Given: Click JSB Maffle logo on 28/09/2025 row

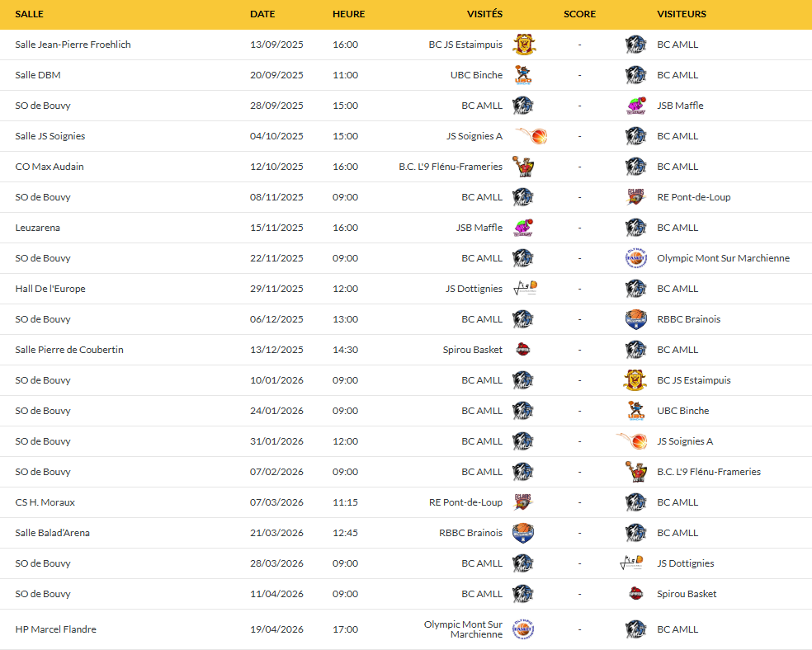Looking at the screenshot, I should tap(636, 106).
